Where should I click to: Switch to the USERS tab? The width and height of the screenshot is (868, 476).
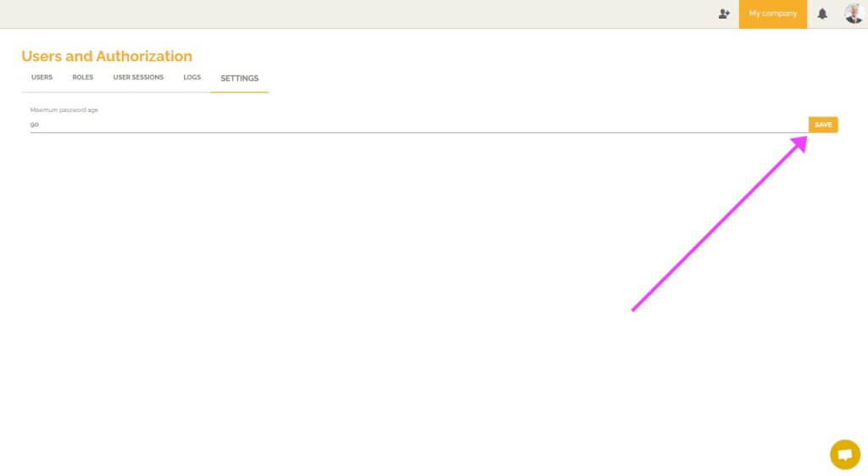pyautogui.click(x=42, y=77)
